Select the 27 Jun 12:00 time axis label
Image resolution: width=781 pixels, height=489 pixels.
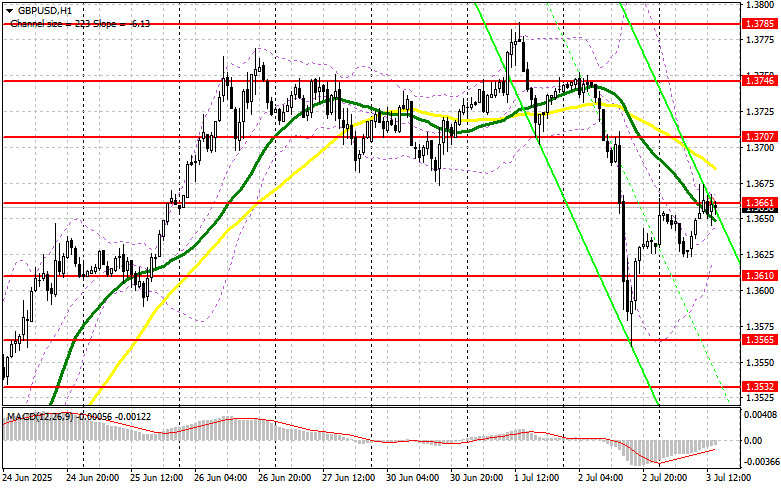pyautogui.click(x=349, y=478)
